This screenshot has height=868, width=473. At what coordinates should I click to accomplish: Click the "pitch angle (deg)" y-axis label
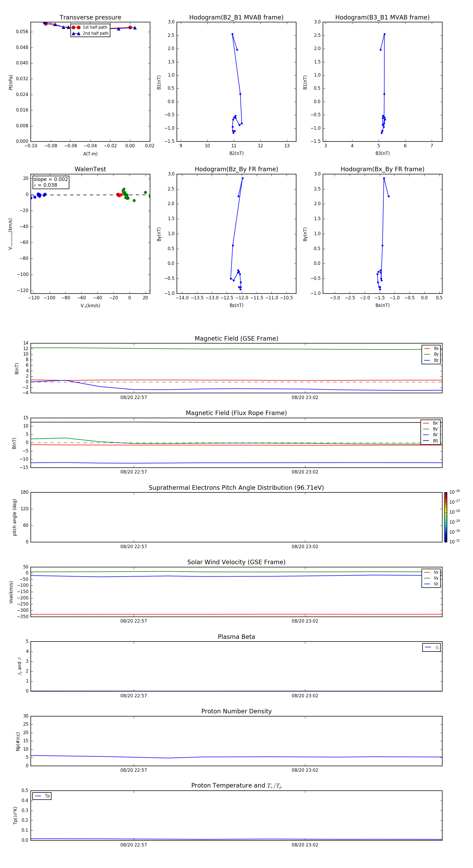point(14,517)
